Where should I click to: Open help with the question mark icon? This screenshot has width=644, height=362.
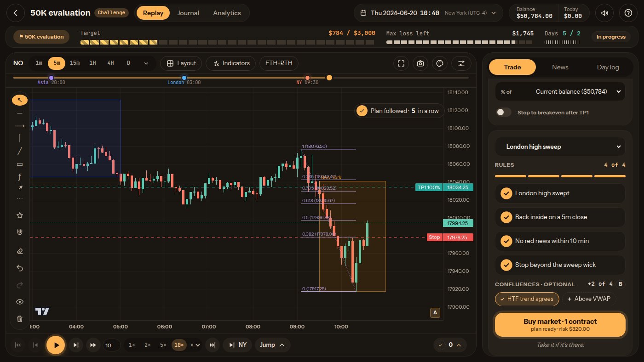coord(628,13)
